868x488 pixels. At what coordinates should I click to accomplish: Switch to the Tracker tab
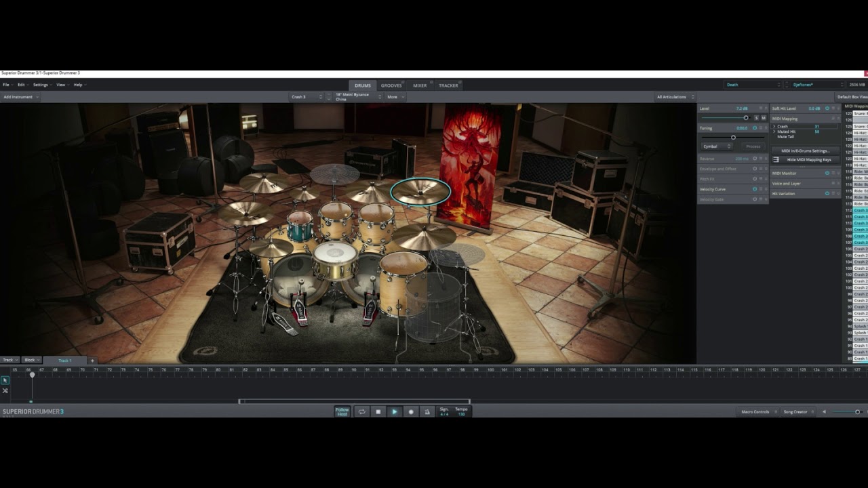coord(448,85)
